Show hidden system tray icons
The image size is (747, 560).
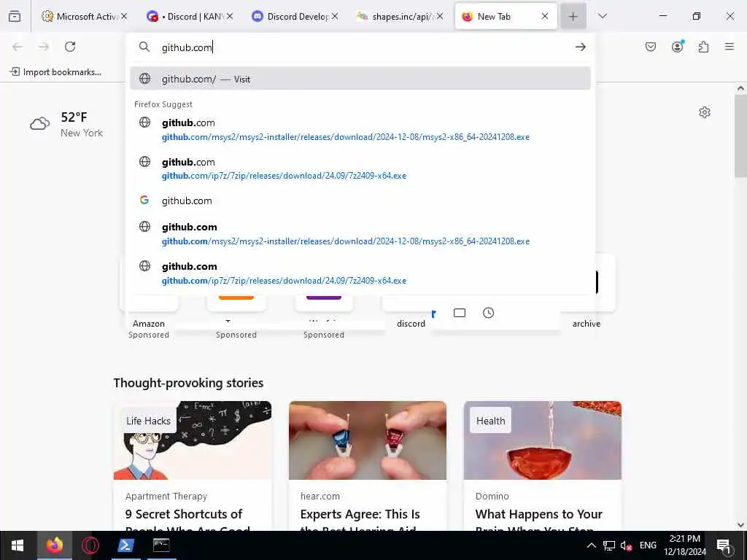pyautogui.click(x=591, y=545)
